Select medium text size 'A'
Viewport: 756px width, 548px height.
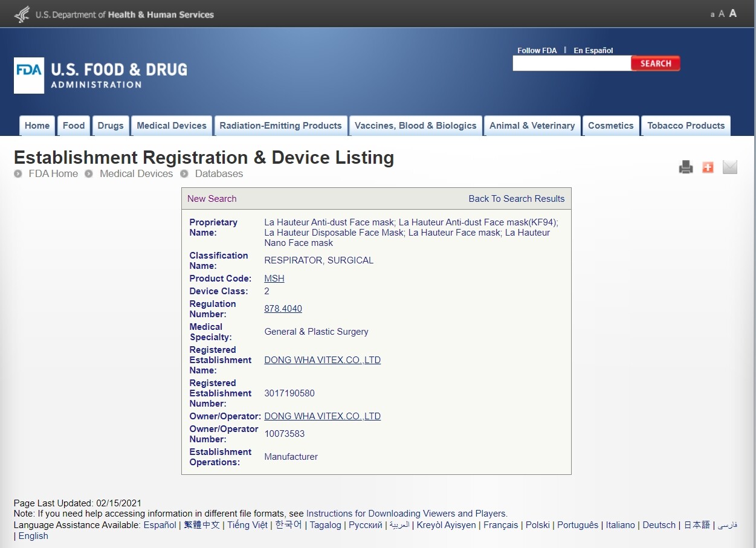[x=721, y=14]
